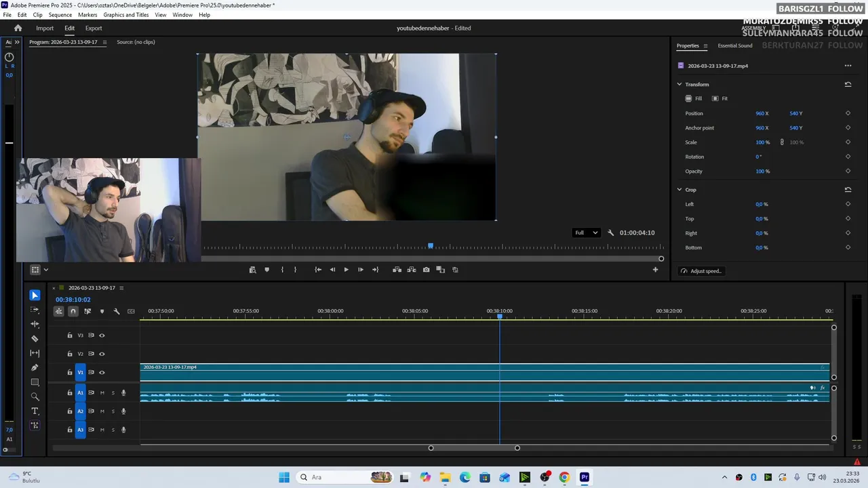Play the sequence in Program monitor

346,270
